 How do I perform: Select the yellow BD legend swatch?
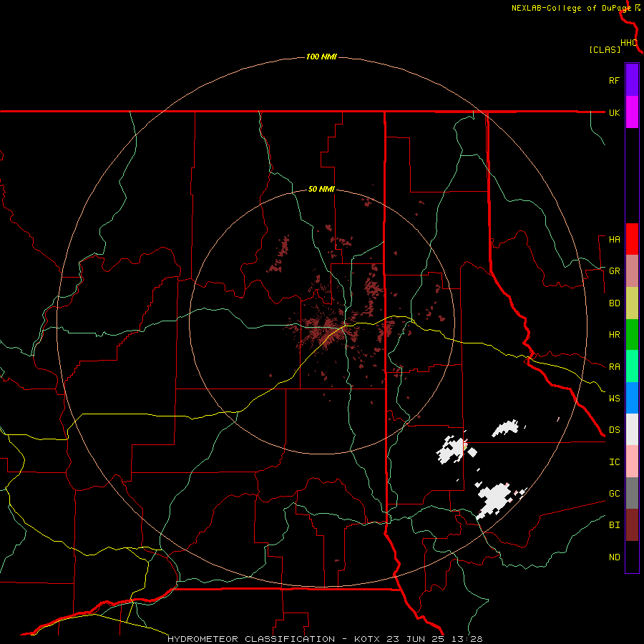(632, 303)
